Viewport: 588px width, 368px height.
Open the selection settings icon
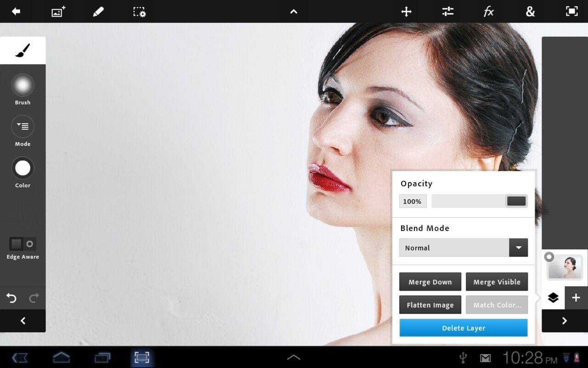(139, 11)
